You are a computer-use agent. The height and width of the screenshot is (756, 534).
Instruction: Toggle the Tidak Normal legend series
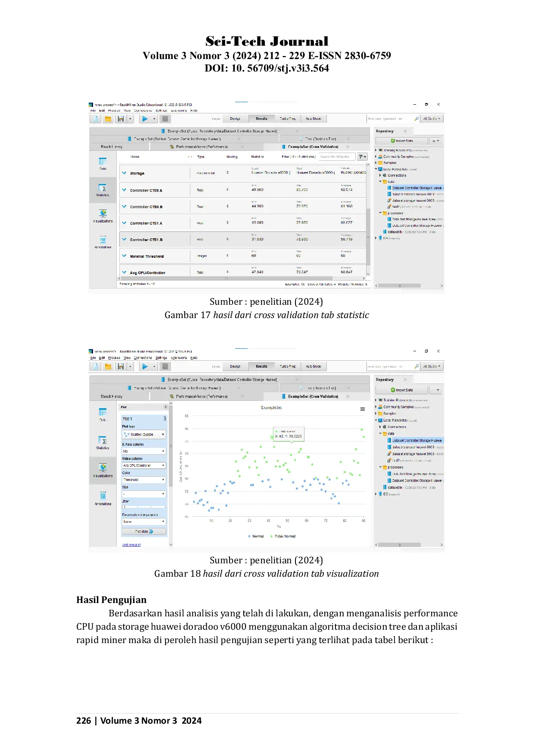point(283,536)
